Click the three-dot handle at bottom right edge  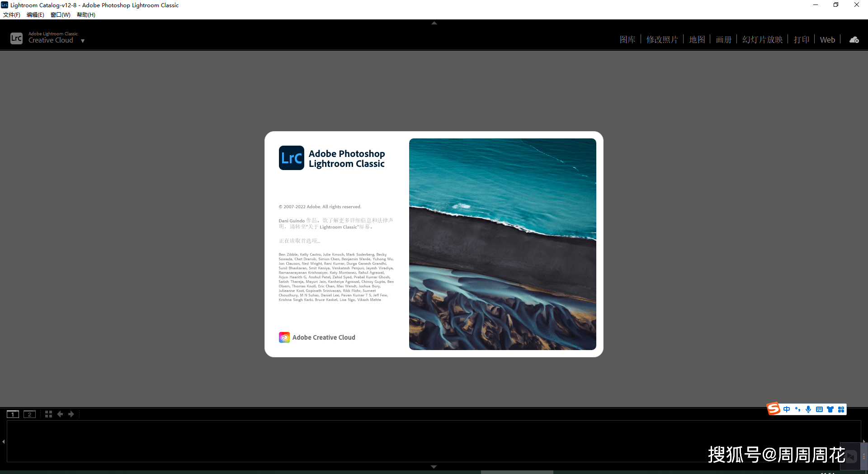864,456
